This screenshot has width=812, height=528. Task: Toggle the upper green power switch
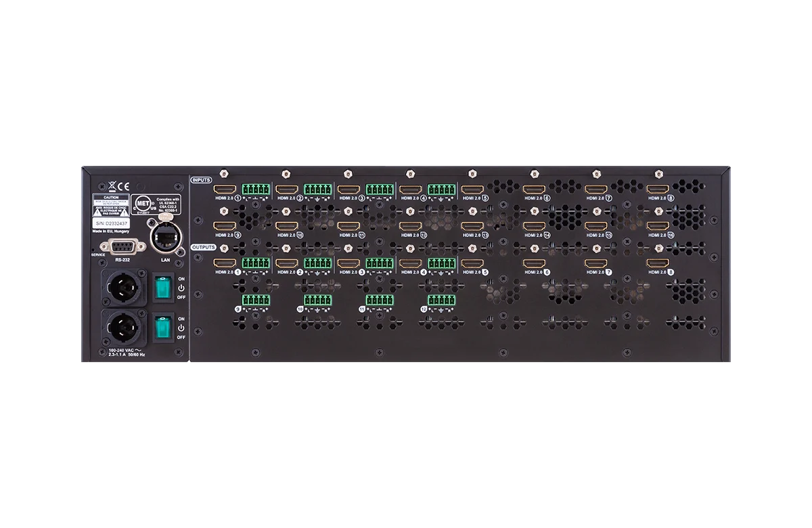(162, 287)
